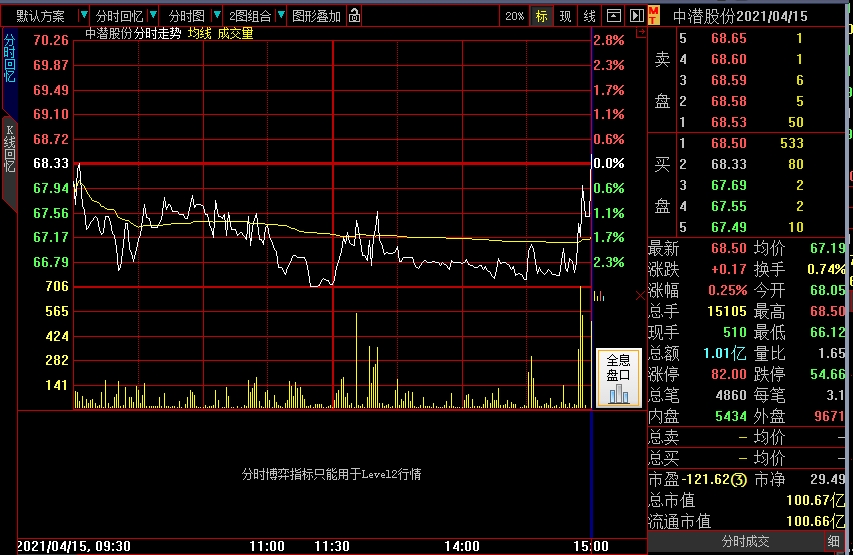Click the lock icon next to 图形叠加
Screen dimensions: 853x555
point(355,16)
